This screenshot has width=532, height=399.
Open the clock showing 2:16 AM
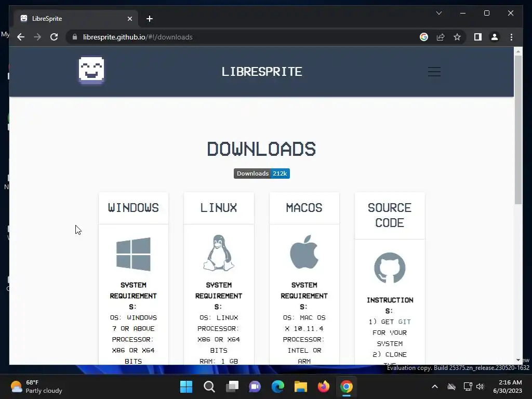click(508, 387)
